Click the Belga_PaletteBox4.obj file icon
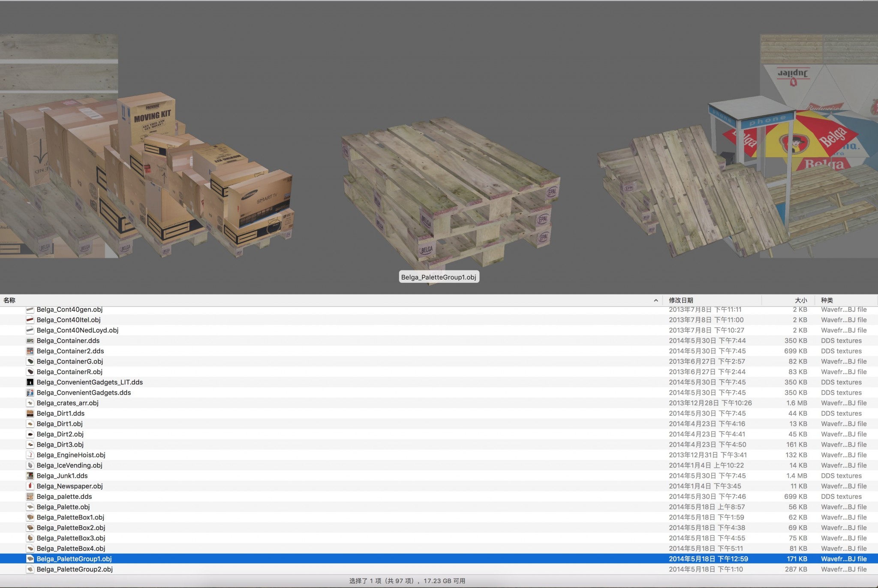 point(30,549)
